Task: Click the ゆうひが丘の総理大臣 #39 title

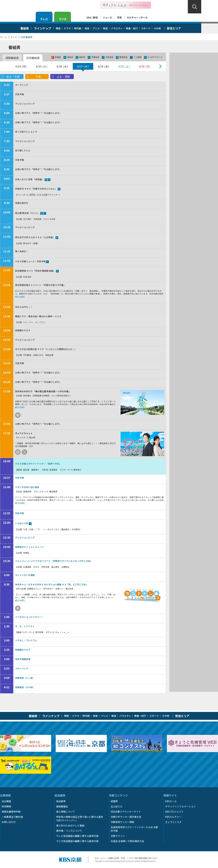Action: pyautogui.click(x=45, y=349)
